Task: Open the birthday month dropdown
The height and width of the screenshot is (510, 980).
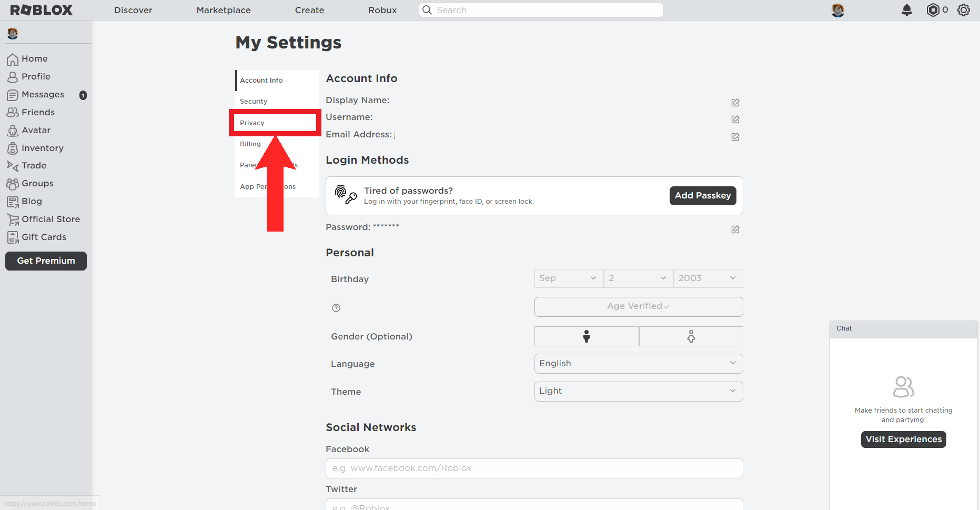Action: point(568,278)
